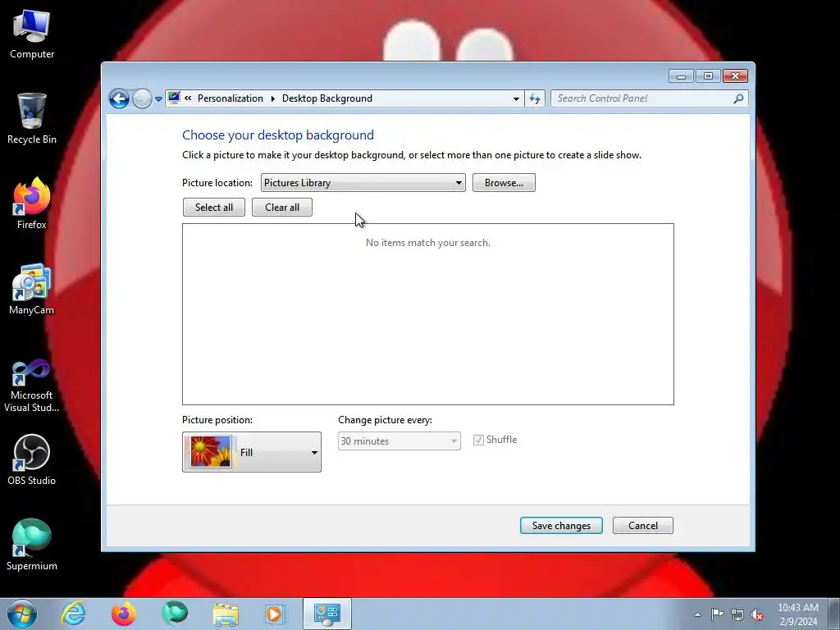Open the Picture position Fill dropdown
This screenshot has height=630, width=840.
[x=252, y=452]
